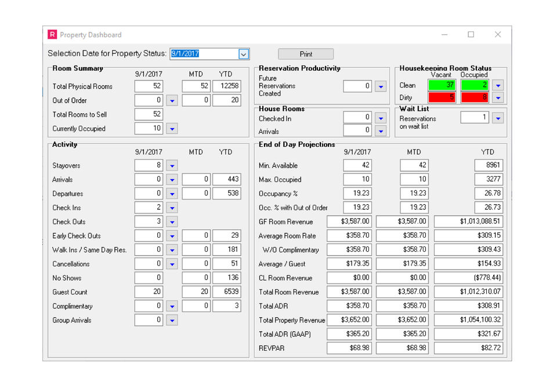Expand Future Reservations Created drill-down arrow
Screen dimensions: 557x392
click(x=381, y=86)
